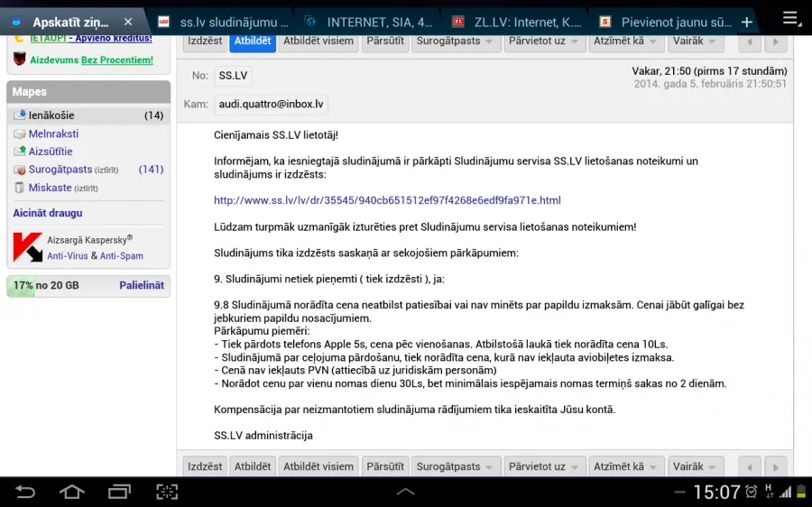
Task: Switch to the INTERNET, SIA tab
Action: pyautogui.click(x=369, y=23)
